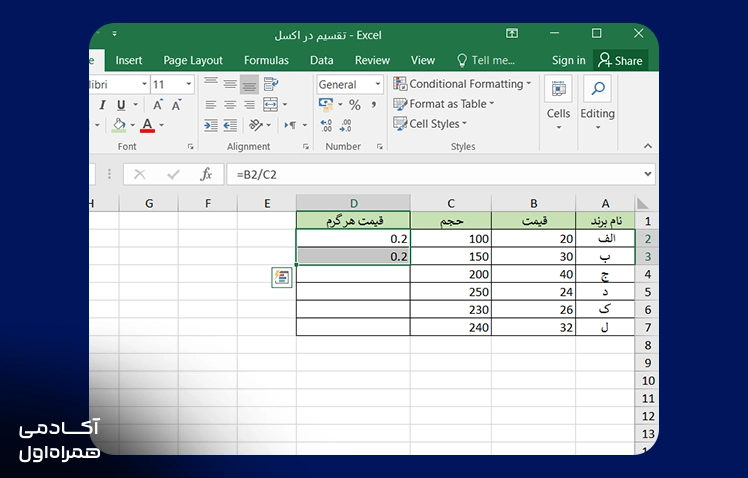Expand the formula bar chevron
The width and height of the screenshot is (748, 478).
pyautogui.click(x=647, y=174)
